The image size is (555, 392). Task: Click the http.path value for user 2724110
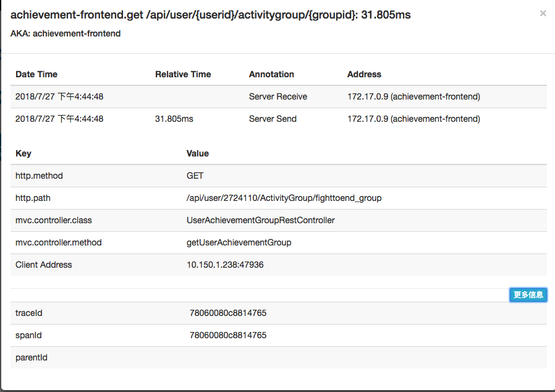[x=284, y=198]
